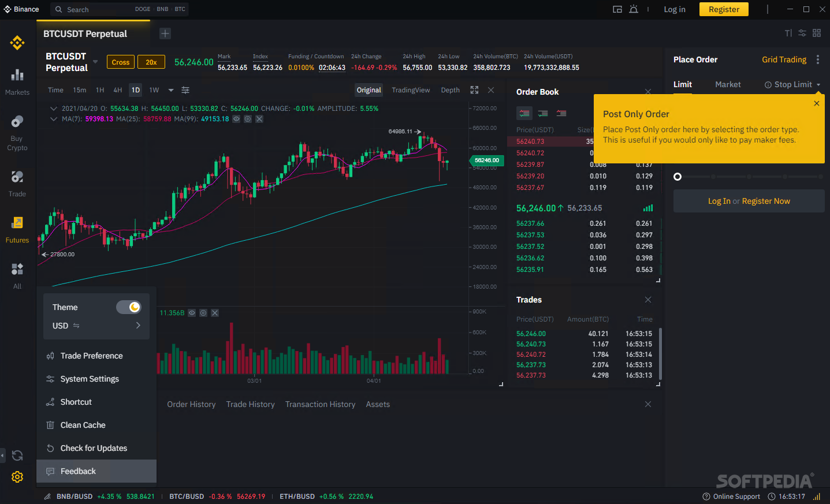Expand more chart time intervals
Viewport: 830px width, 504px height.
click(171, 90)
